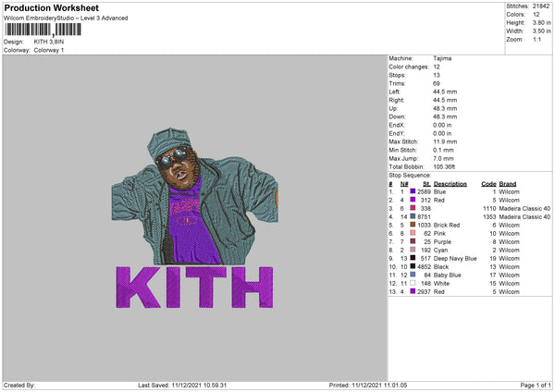Click the Total Bobbin value 105.36ft
Screen dimensions: 555x392
[x=447, y=166]
